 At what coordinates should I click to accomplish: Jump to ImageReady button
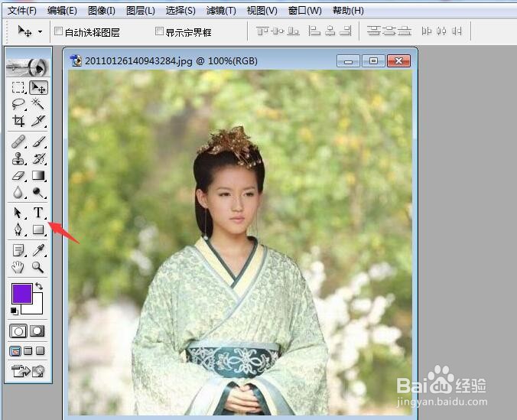[28, 371]
